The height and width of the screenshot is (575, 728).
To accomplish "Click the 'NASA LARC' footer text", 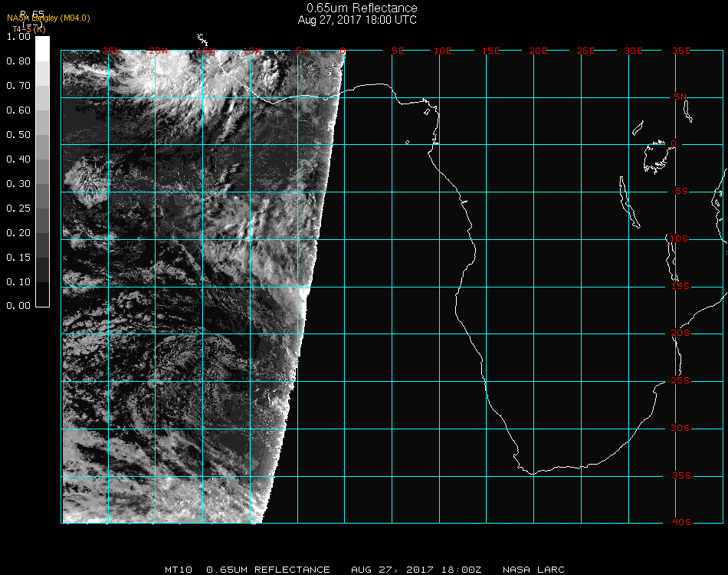I will pyautogui.click(x=533, y=570).
